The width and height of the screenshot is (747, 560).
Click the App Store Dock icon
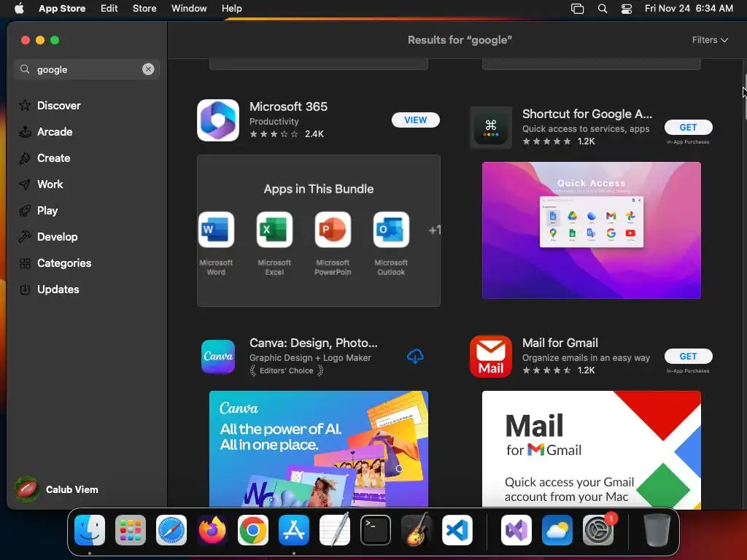pos(294,530)
